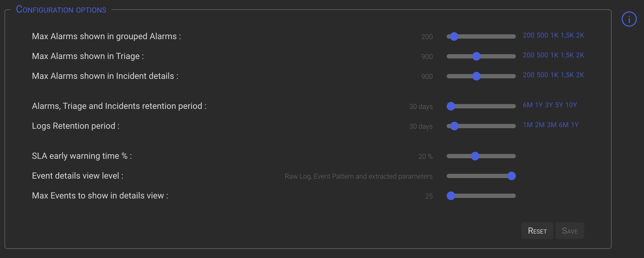Pick 1,5K preset for Incident details
The height and width of the screenshot is (258, 644).
[x=567, y=75]
